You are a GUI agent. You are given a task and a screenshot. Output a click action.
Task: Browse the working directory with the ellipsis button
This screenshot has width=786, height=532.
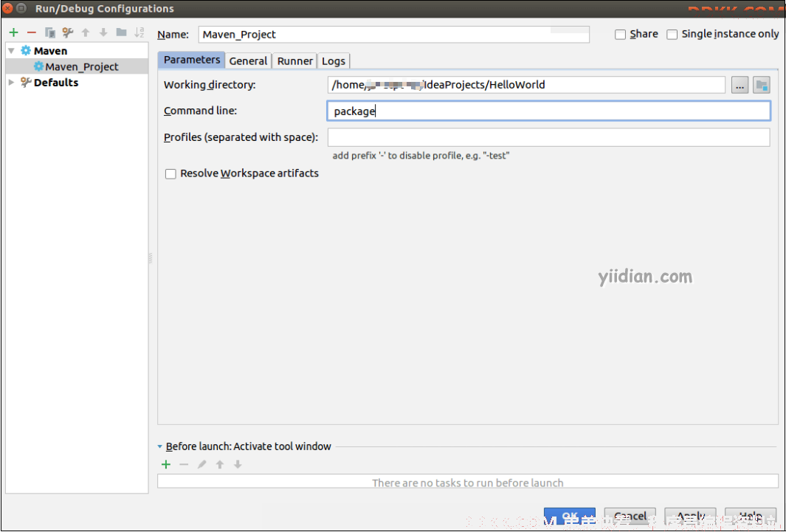point(740,85)
